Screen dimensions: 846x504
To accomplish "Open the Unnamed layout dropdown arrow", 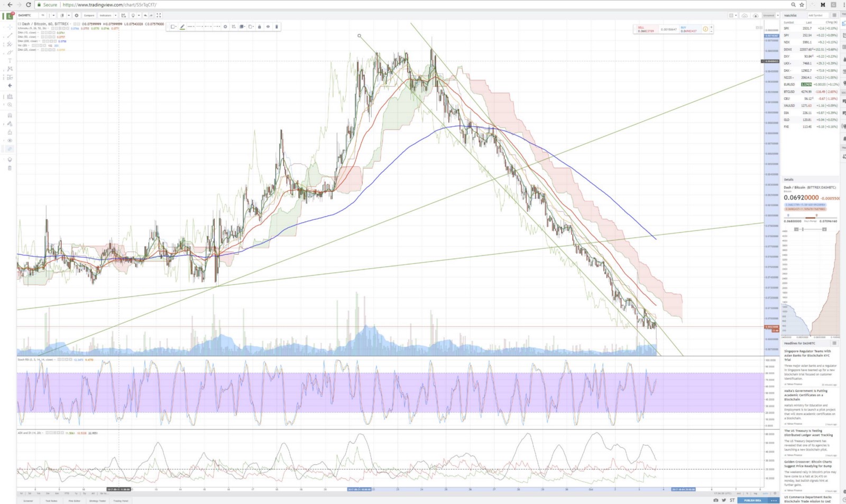I will [x=778, y=15].
